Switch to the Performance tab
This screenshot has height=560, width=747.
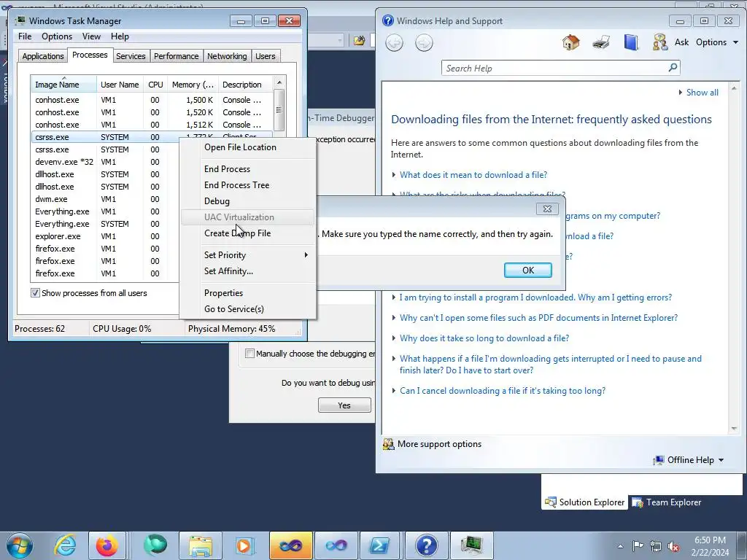177,56
